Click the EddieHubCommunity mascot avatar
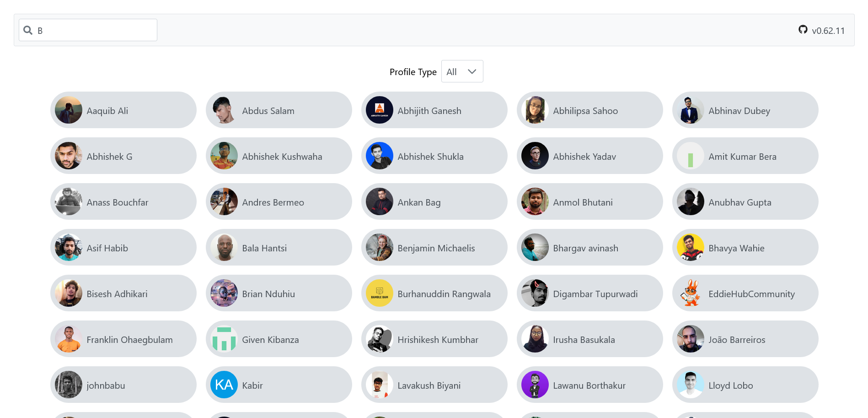The height and width of the screenshot is (418, 868). (690, 293)
